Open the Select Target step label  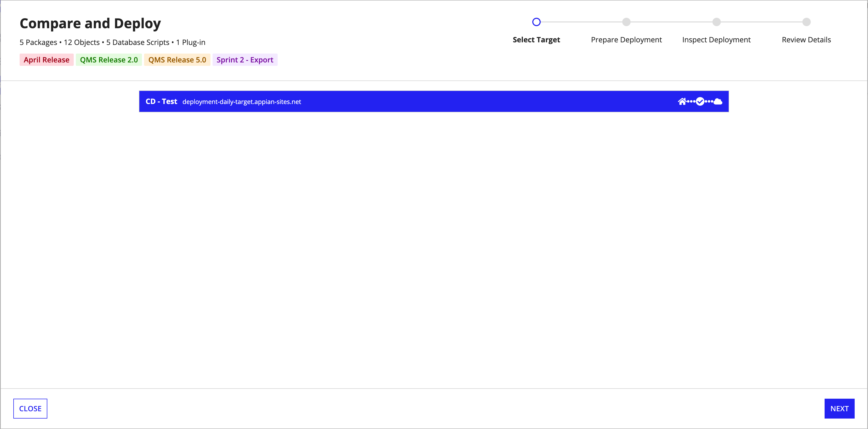[536, 40]
